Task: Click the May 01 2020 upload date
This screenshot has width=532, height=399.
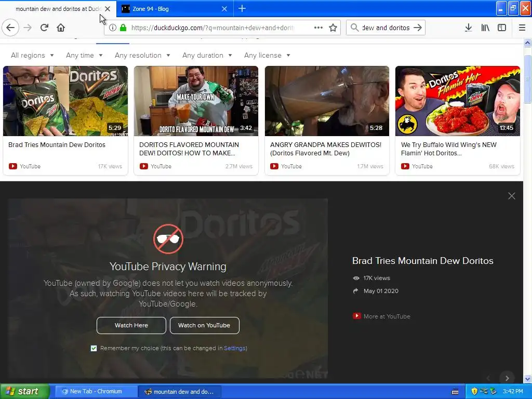Action: coord(381,291)
